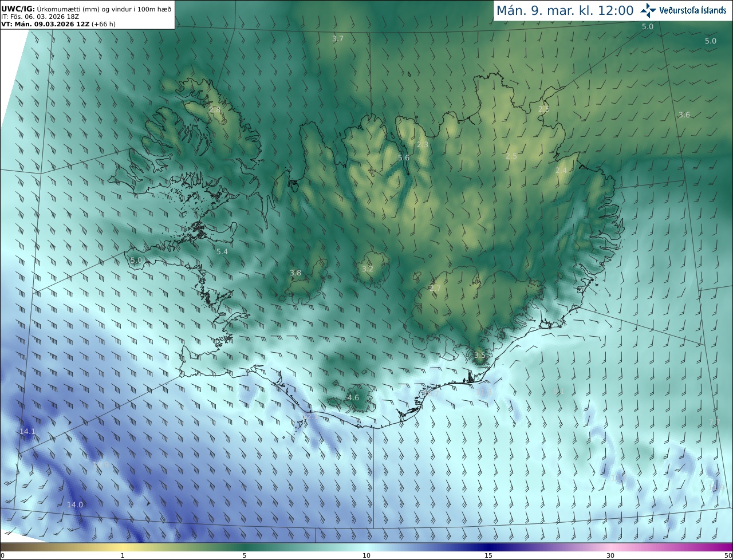Click the 2.8 value over the Westfjords

point(215,109)
